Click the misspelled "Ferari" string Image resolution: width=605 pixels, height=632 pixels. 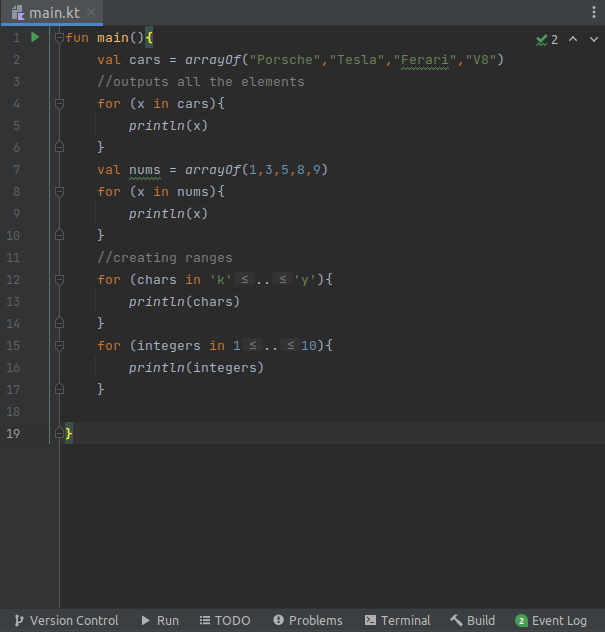425,60
